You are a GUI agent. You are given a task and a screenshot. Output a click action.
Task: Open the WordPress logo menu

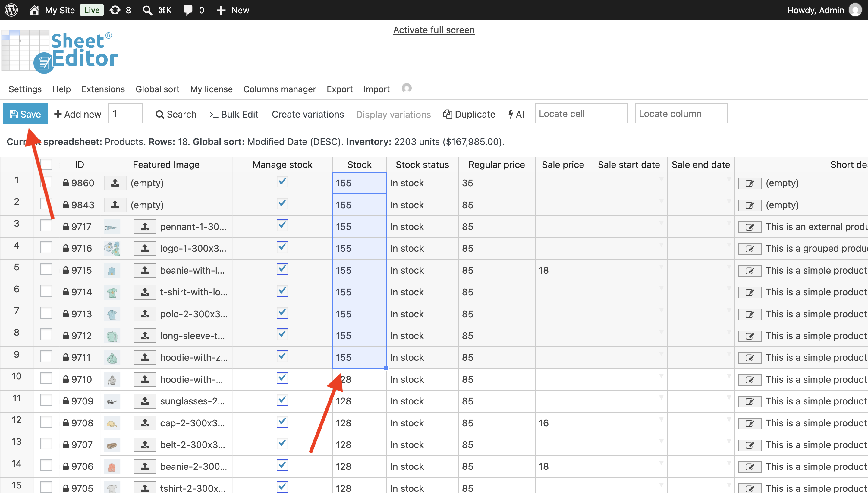pyautogui.click(x=11, y=10)
